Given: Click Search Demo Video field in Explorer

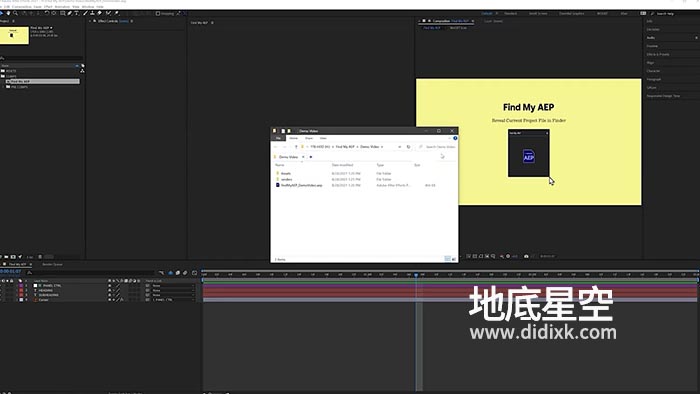Looking at the screenshot, I should coord(438,147).
